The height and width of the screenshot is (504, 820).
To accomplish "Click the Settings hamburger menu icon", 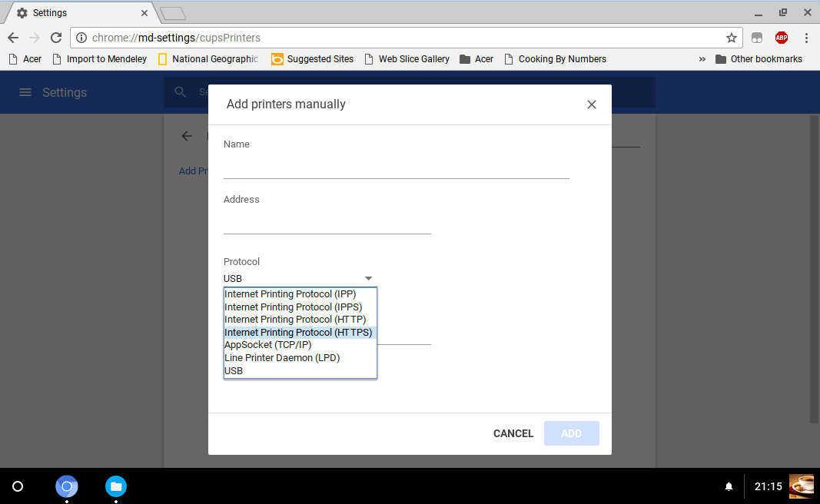I will click(25, 92).
